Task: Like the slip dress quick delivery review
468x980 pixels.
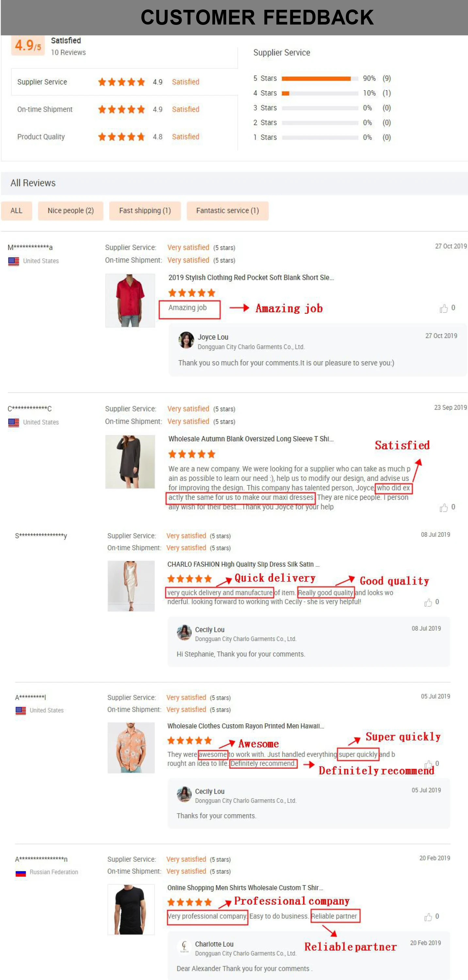Action: click(428, 602)
